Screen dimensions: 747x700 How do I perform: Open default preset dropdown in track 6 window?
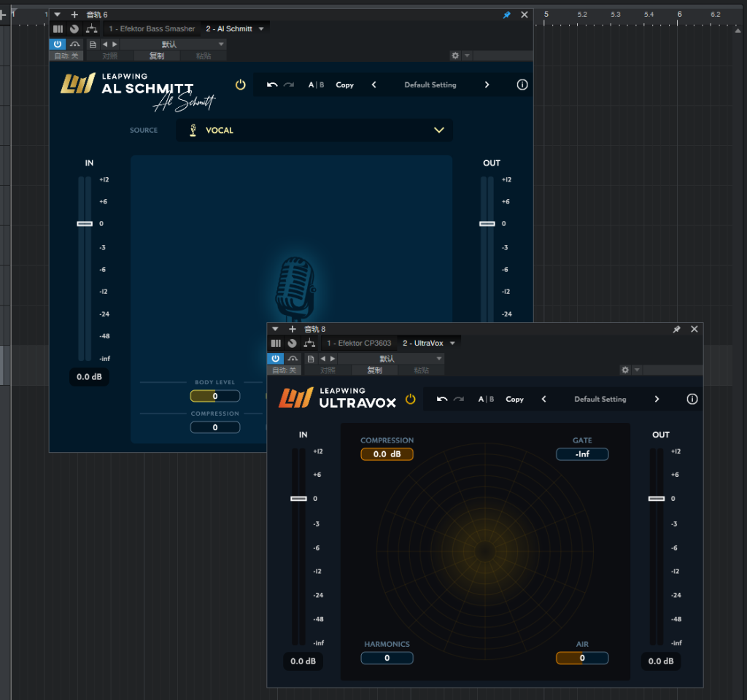click(x=172, y=44)
